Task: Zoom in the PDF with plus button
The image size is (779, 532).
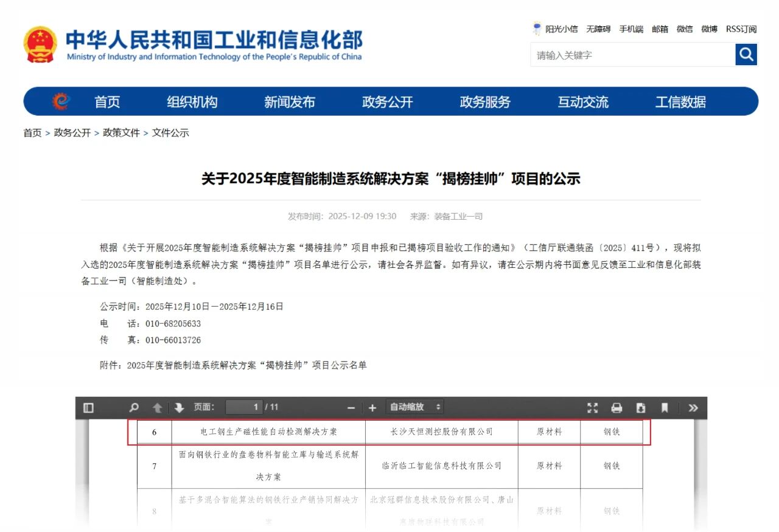Action: [372, 407]
